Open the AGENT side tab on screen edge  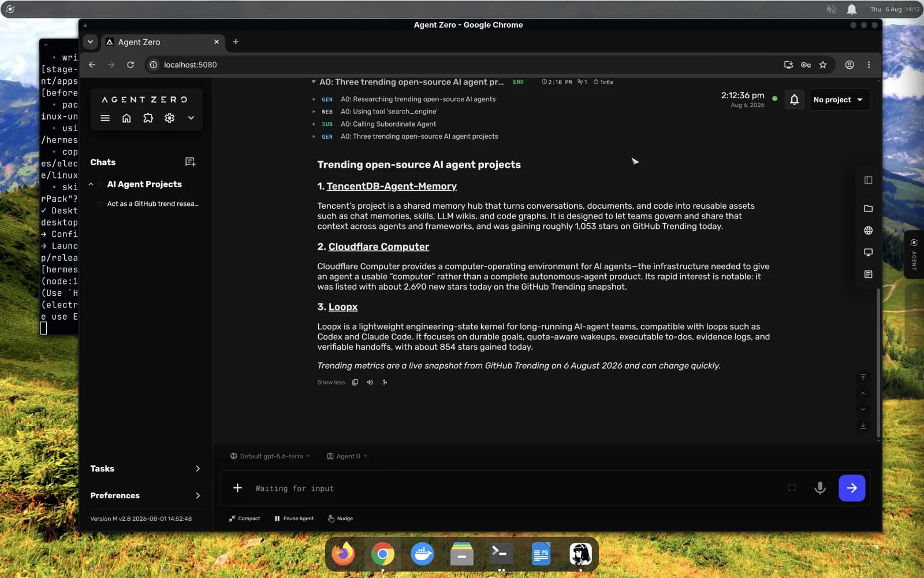[x=914, y=255]
